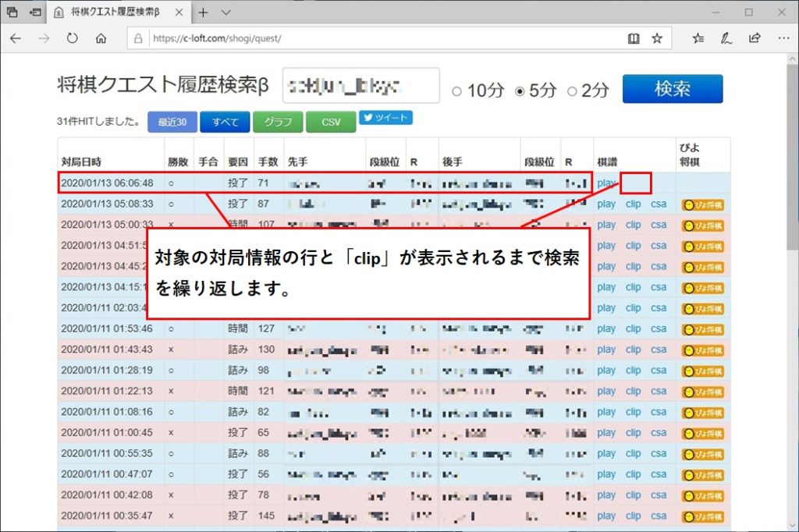The image size is (799, 532).
Task: Click csa link in 00:35:47 row
Action: [659, 516]
